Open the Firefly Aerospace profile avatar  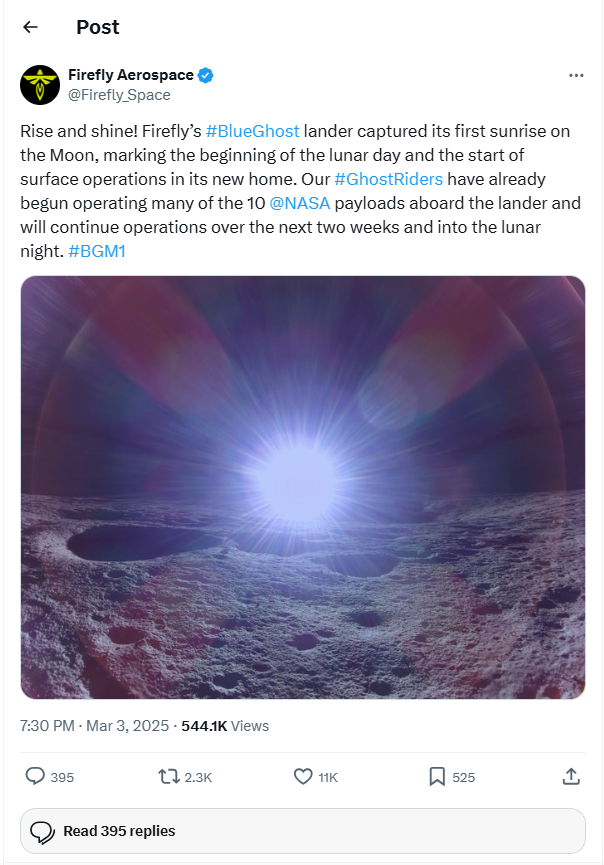(x=40, y=85)
